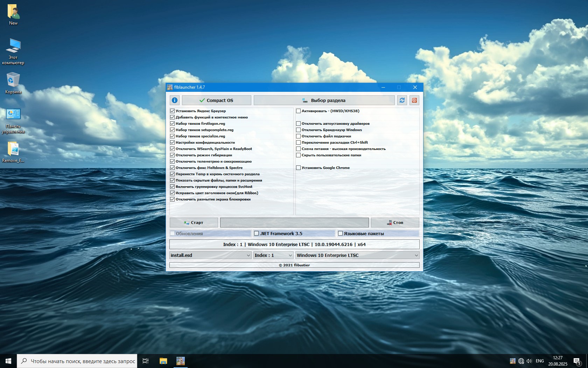Click the network globe tray icon
The image size is (588, 368).
[521, 361]
